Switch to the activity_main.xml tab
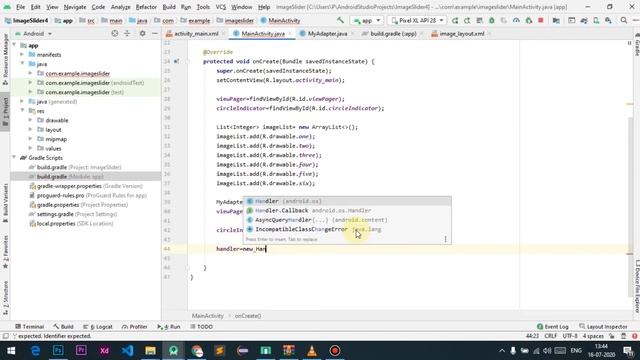Screen dimensions: 640x360 [x=196, y=34]
